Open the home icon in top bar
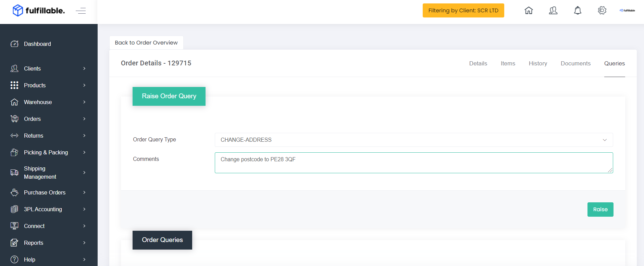The width and height of the screenshot is (644, 266). 529,11
